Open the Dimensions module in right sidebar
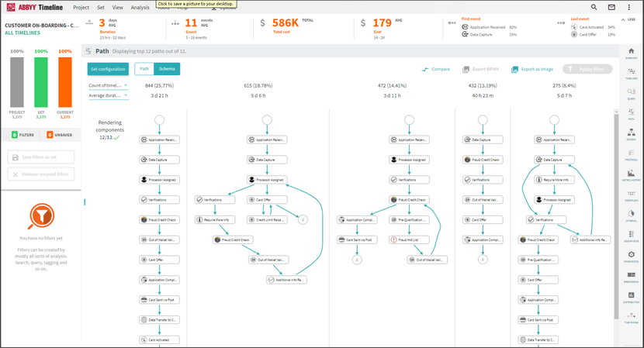The height and width of the screenshot is (348, 644). pos(631,257)
